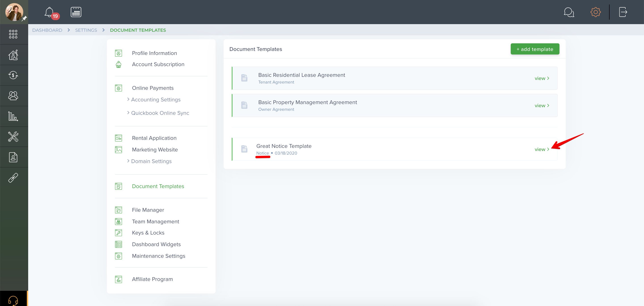Click the pin icon beside avatar
Image resolution: width=644 pixels, height=306 pixels.
click(24, 19)
